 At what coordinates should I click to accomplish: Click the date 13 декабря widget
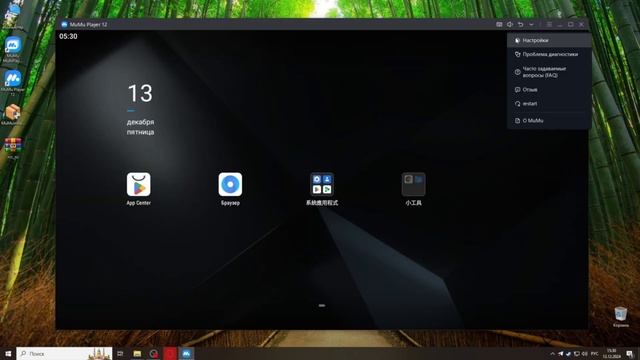point(140,109)
